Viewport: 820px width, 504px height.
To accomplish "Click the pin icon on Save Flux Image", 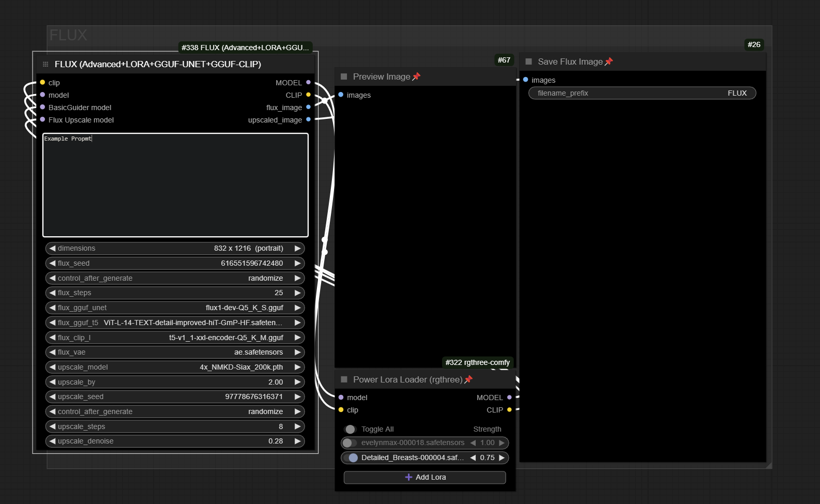I will coord(609,62).
